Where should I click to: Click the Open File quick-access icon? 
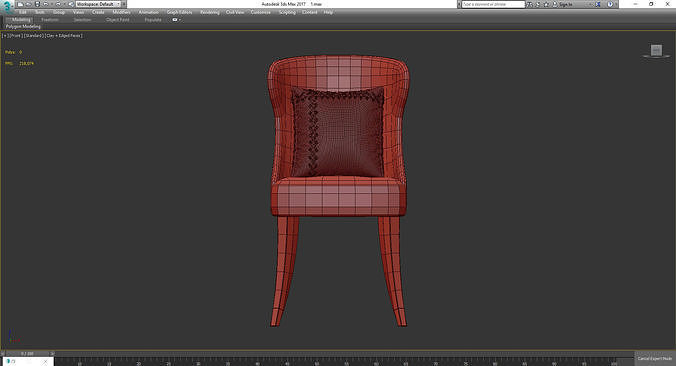pyautogui.click(x=28, y=4)
